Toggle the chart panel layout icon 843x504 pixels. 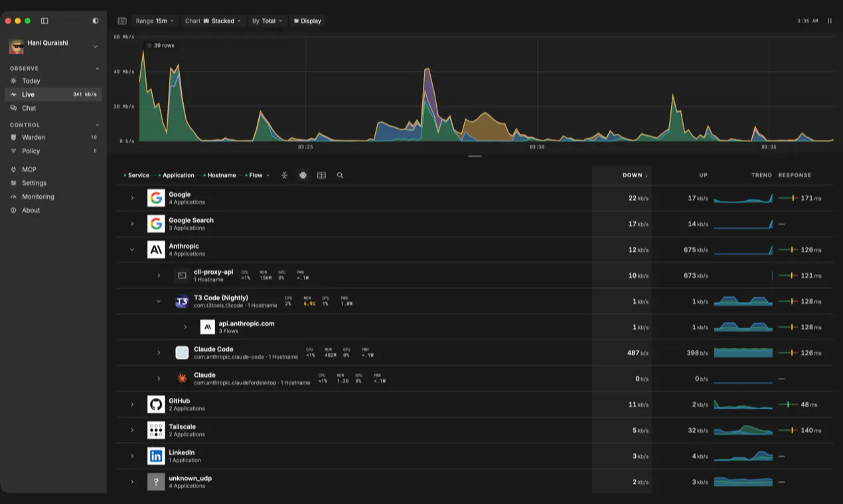pyautogui.click(x=122, y=21)
